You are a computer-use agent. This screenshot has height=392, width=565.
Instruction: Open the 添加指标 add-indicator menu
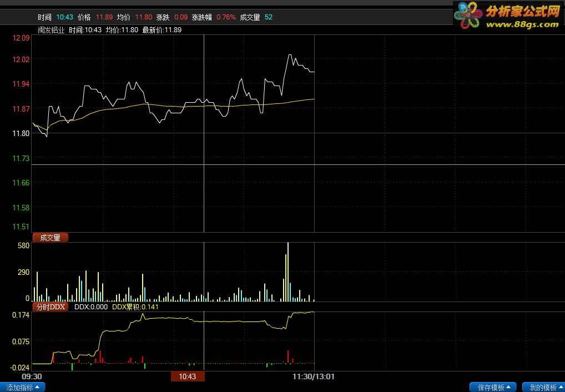[22, 388]
